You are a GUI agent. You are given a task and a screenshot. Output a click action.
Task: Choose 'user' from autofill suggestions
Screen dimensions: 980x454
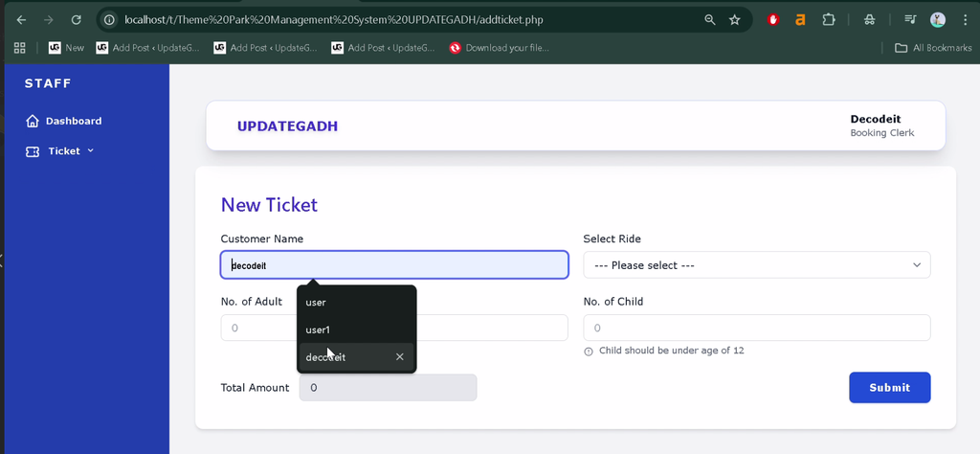click(356, 303)
